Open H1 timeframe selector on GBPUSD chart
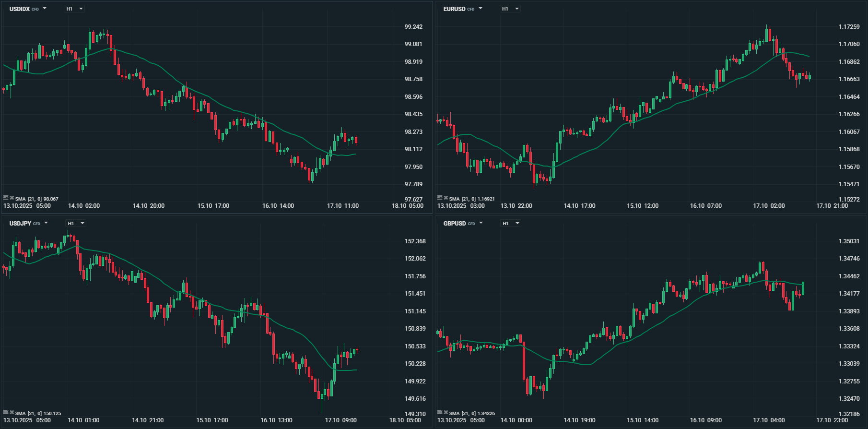Viewport: 868px width, 429px height. pyautogui.click(x=511, y=223)
